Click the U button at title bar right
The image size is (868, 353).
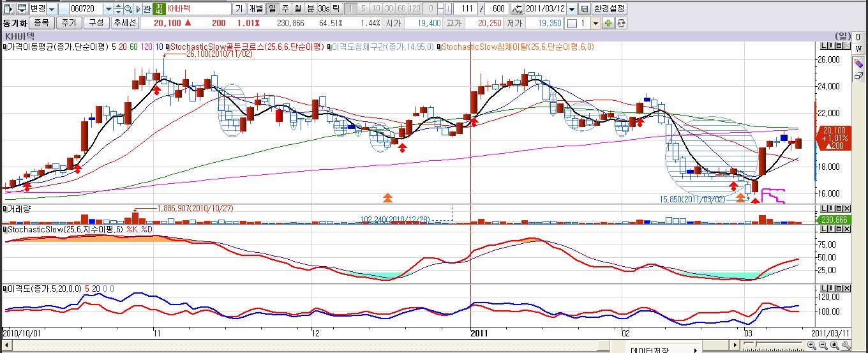pos(858,37)
